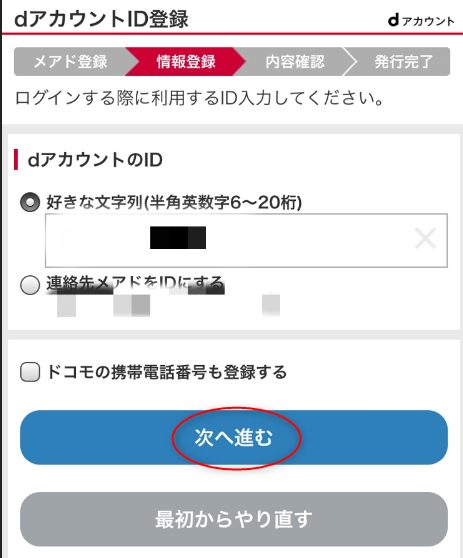Select the メアド登録 step tab
463x558 pixels.
click(x=70, y=62)
